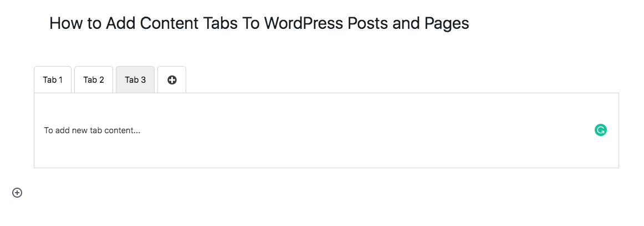The width and height of the screenshot is (644, 226).
Task: Click the add block inserter icon below the tabs
Action: [x=17, y=193]
